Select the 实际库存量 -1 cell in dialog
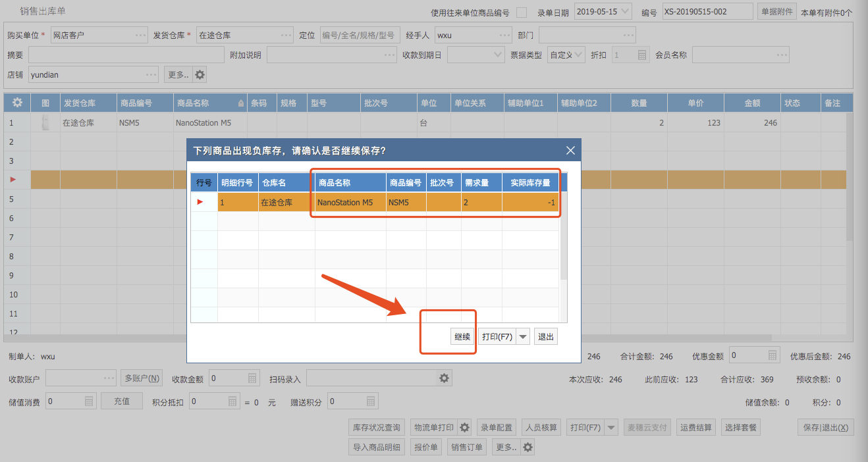This screenshot has height=462, width=868. [530, 202]
